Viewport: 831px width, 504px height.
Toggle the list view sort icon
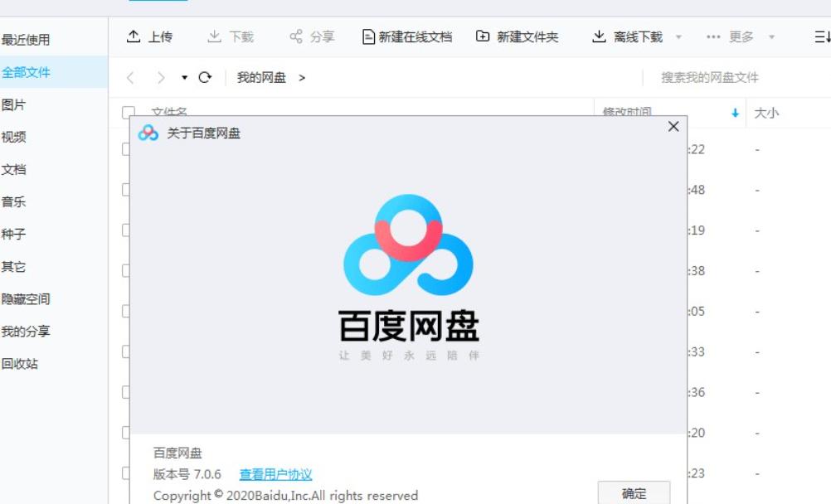tap(822, 36)
